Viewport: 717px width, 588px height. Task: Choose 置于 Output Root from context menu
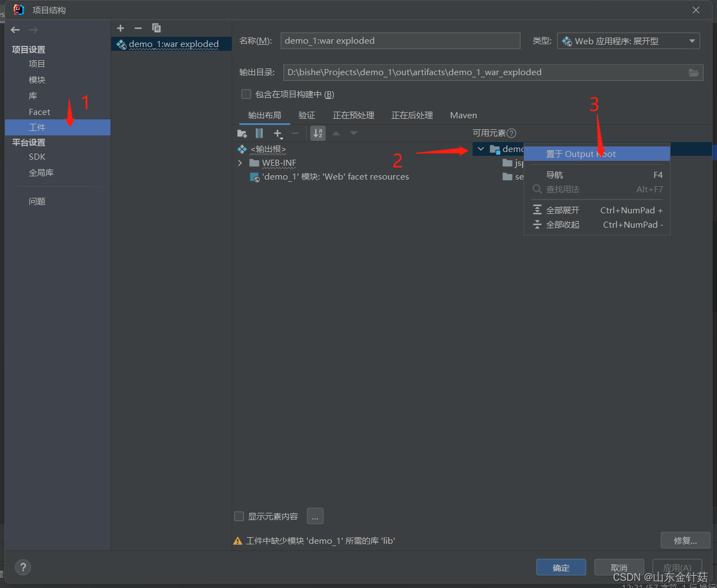pyautogui.click(x=597, y=154)
